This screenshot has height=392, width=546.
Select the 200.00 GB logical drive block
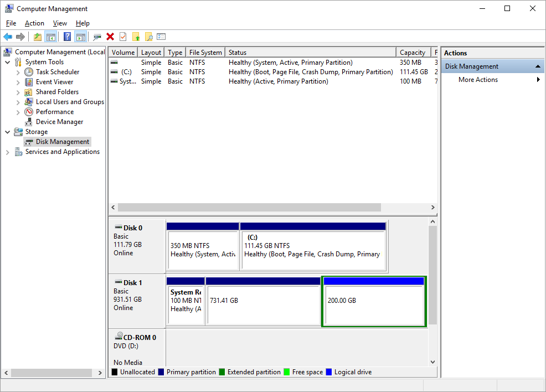374,302
